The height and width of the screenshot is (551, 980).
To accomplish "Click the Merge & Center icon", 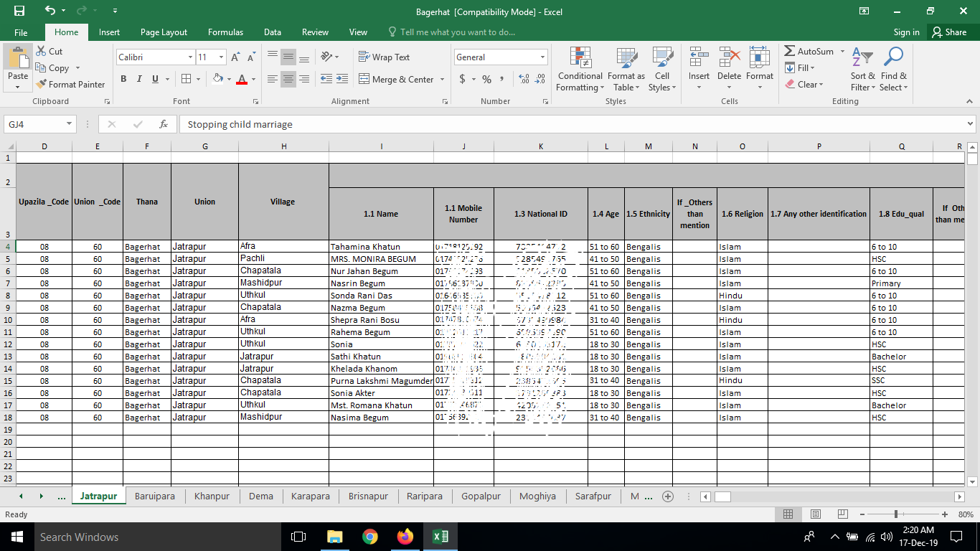I will coord(364,80).
